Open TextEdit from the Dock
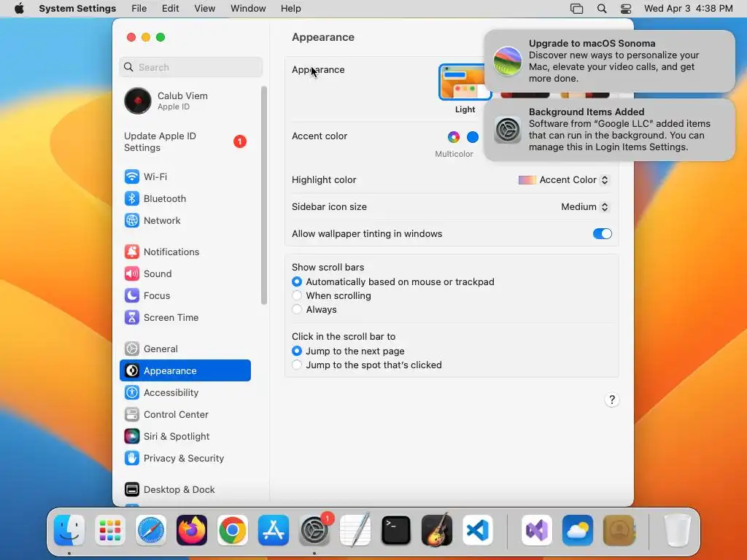The height and width of the screenshot is (560, 747). (x=355, y=530)
